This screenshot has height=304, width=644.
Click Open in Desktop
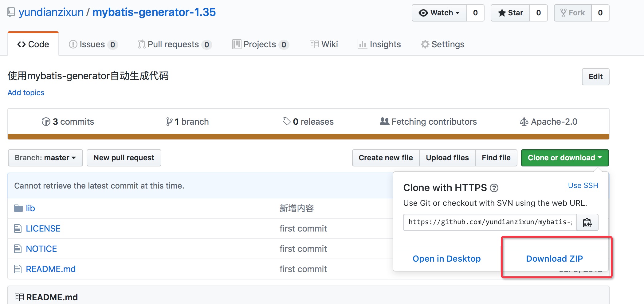point(446,259)
